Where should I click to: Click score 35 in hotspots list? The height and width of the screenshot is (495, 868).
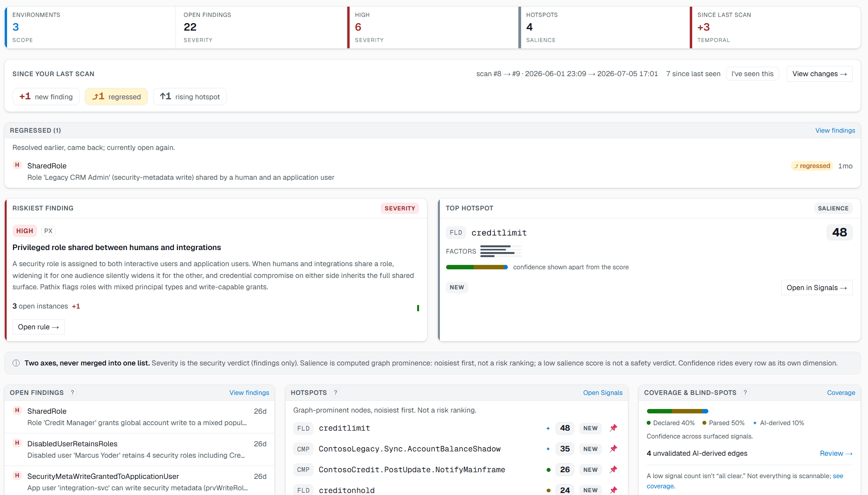click(565, 449)
